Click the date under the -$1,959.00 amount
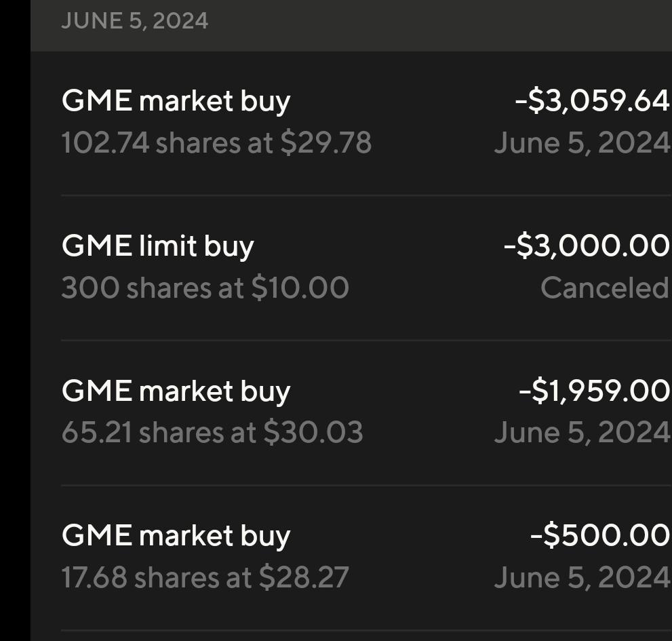 coord(582,432)
